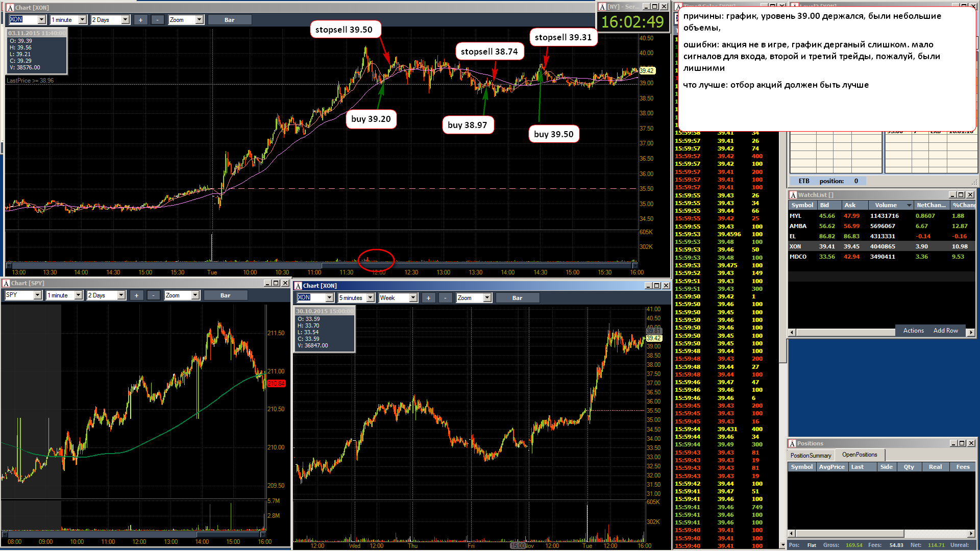Select the MDCO row in the WatchList
The height and width of the screenshot is (551, 980).
click(881, 257)
